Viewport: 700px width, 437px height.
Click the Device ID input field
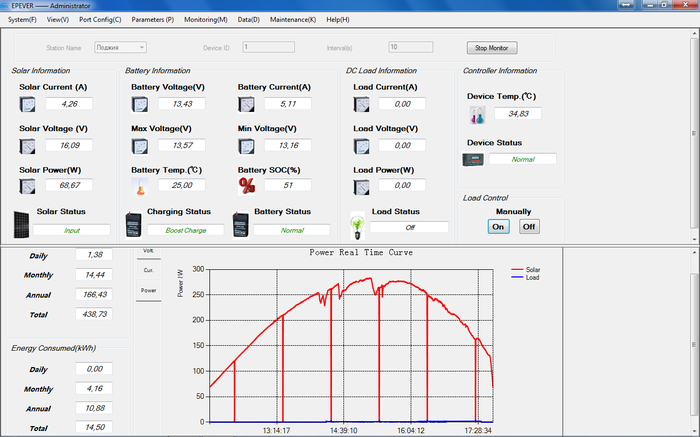click(268, 46)
